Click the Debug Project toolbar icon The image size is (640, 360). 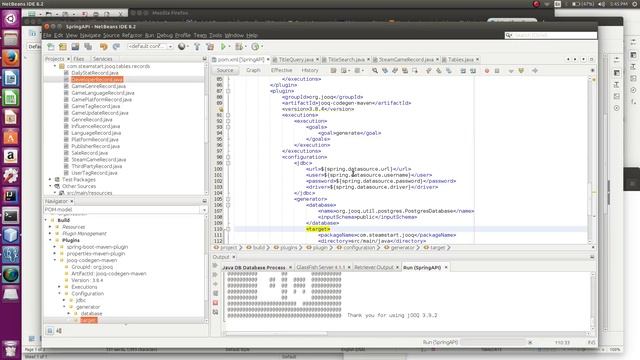239,47
